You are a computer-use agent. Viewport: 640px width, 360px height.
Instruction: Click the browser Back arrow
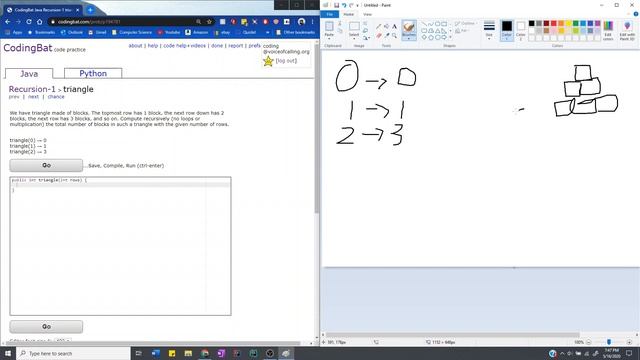coord(8,22)
